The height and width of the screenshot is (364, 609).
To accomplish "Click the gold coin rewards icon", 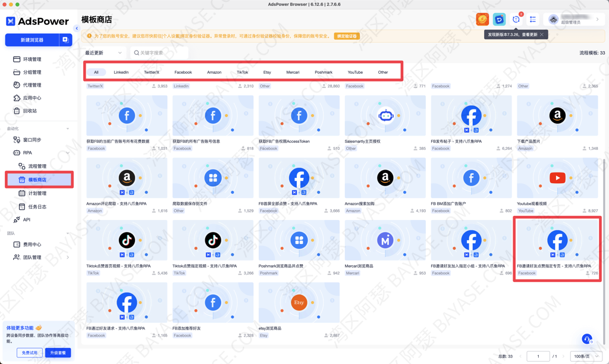I will [x=482, y=20].
